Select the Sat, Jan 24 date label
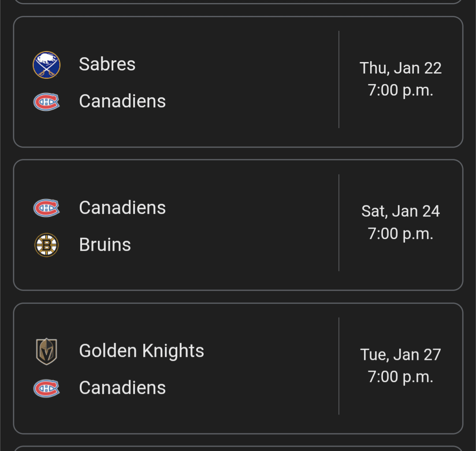Image resolution: width=476 pixels, height=451 pixels. 400,211
